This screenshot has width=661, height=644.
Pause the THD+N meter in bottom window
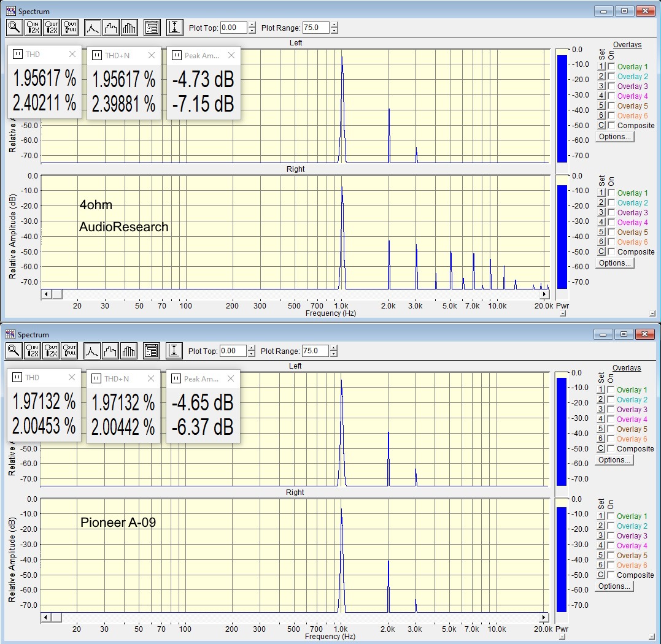(x=96, y=378)
